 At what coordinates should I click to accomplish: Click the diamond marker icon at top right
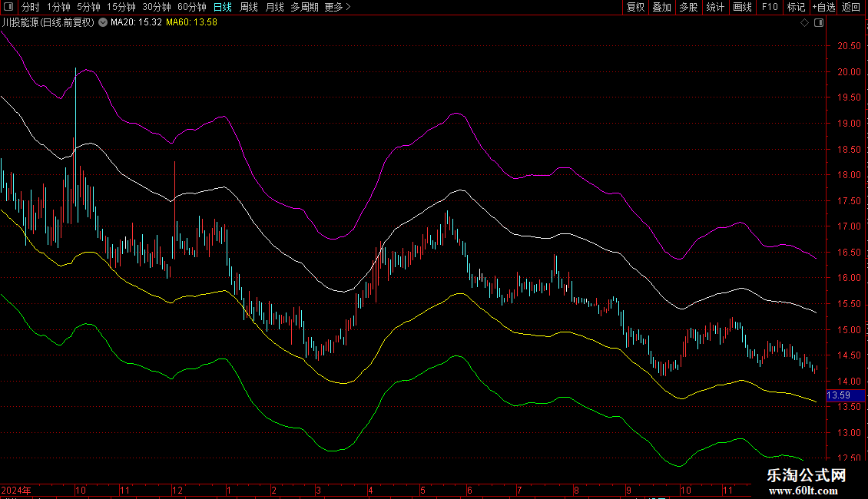804,23
